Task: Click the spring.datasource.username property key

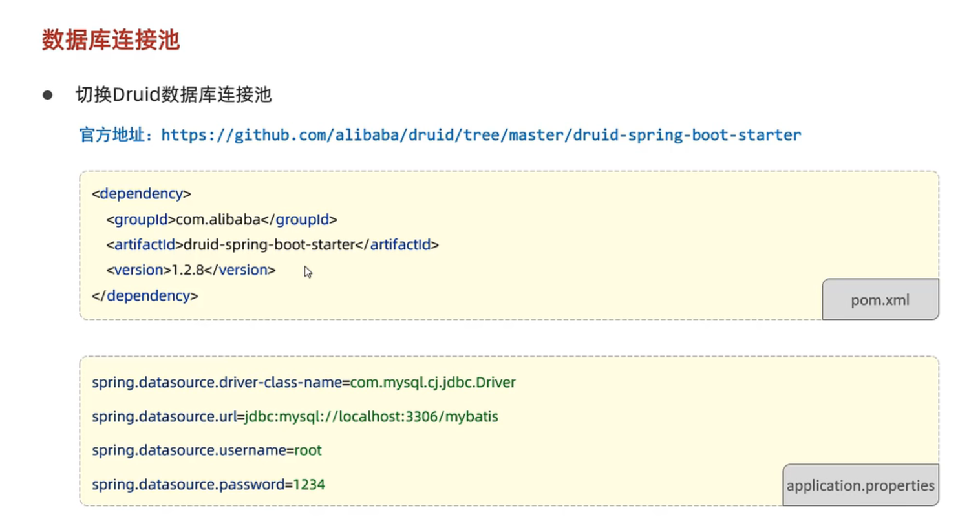Action: (x=189, y=450)
